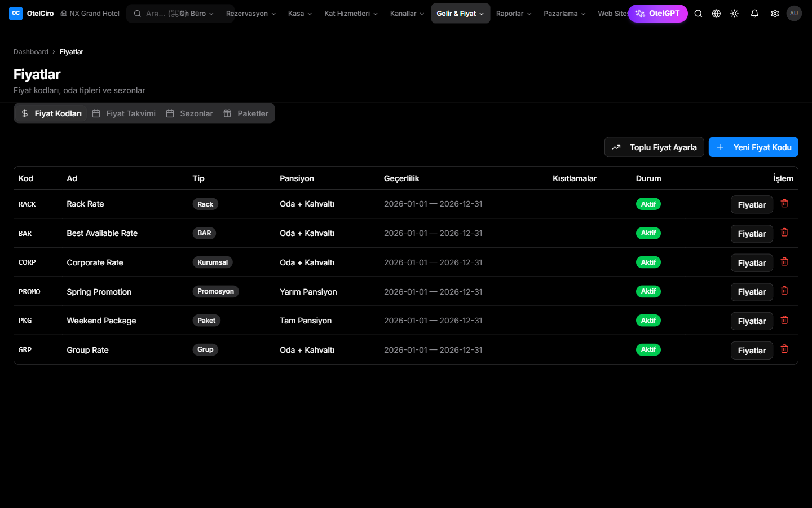Create a new price code with Yeni Fiyat Kodu
Viewport: 812px width, 508px height.
point(753,147)
